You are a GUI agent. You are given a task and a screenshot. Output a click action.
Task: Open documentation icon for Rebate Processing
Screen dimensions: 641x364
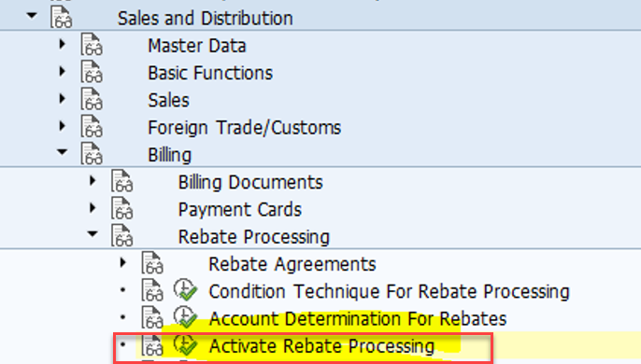click(122, 236)
